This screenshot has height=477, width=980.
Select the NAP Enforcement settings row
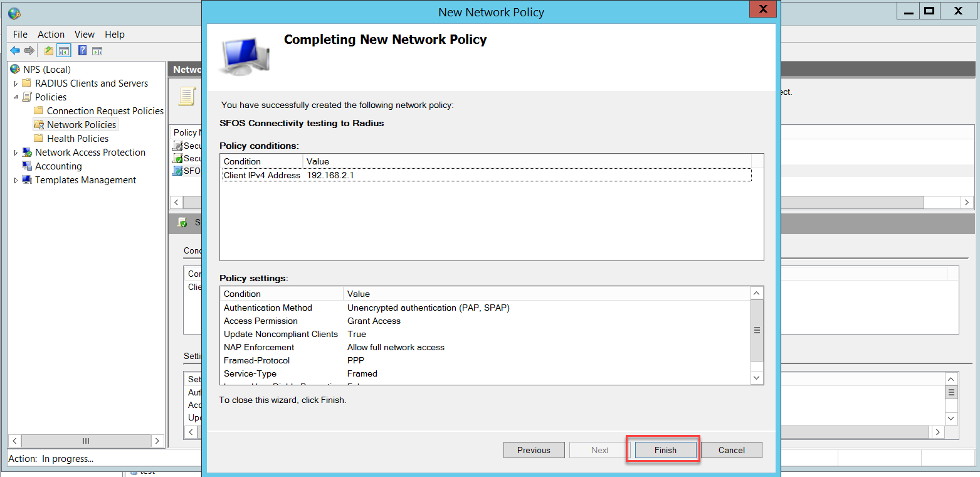tap(485, 347)
